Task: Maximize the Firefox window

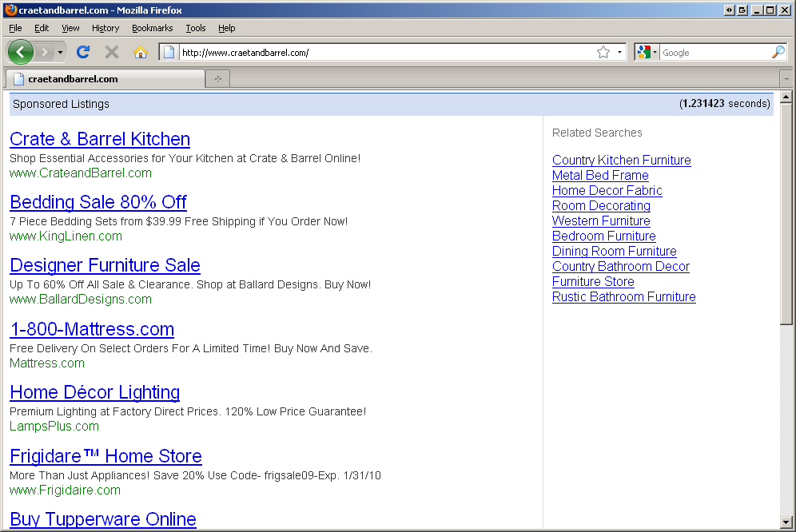Action: pyautogui.click(x=770, y=10)
